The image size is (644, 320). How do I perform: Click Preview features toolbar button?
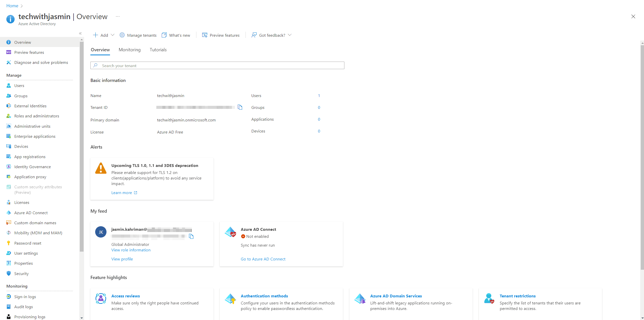(221, 35)
